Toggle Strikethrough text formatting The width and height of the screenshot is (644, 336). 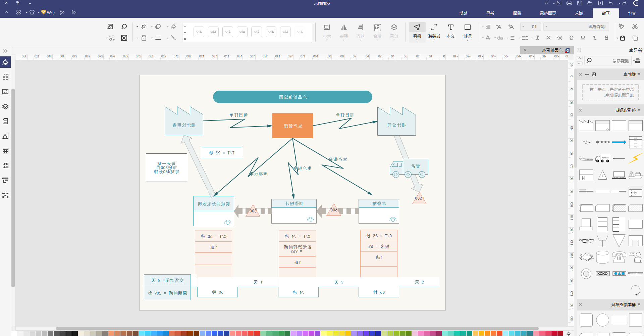point(572,38)
